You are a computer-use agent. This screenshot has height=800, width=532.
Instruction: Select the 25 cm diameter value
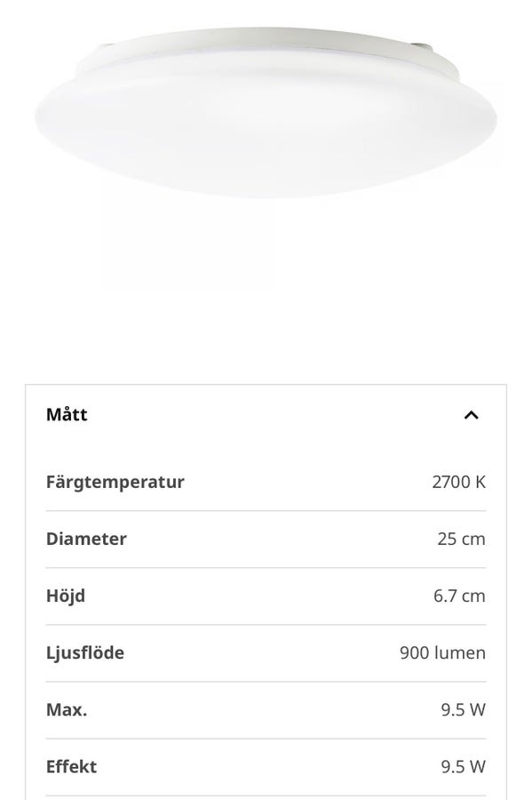coord(461,539)
